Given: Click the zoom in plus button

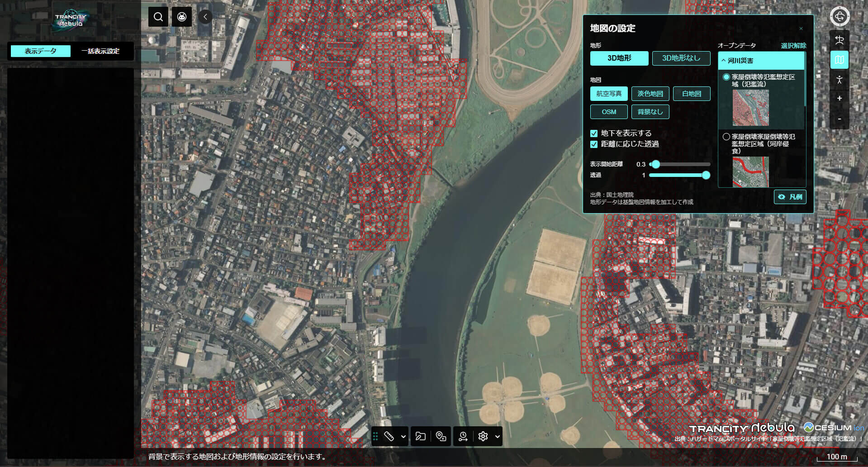Looking at the screenshot, I should [x=840, y=98].
